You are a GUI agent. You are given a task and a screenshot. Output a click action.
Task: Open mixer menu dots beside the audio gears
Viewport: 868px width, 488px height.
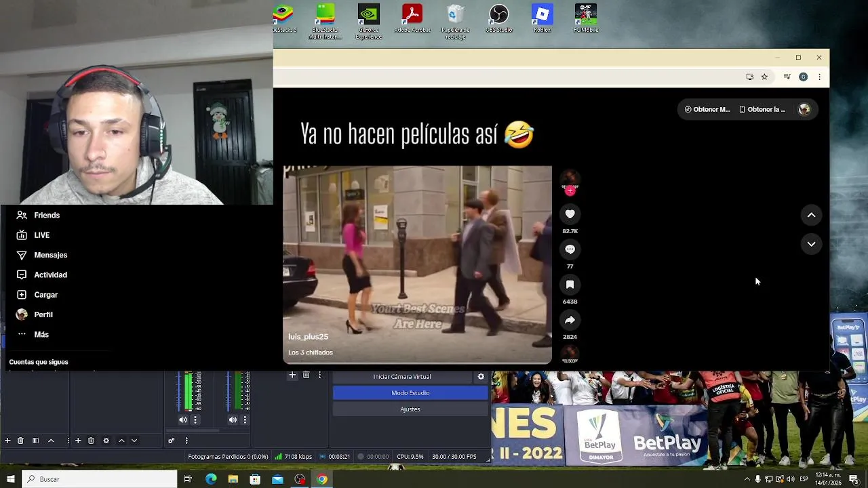(186, 441)
